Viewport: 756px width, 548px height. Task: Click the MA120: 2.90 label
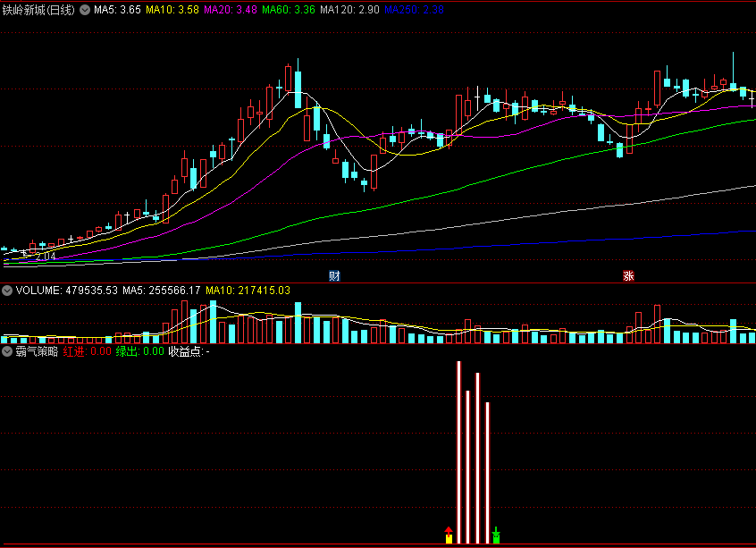point(349,10)
